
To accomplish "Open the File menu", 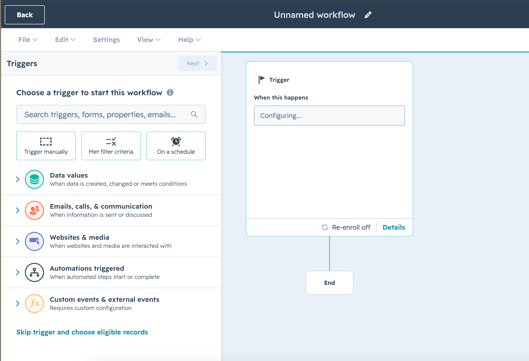I will click(28, 40).
